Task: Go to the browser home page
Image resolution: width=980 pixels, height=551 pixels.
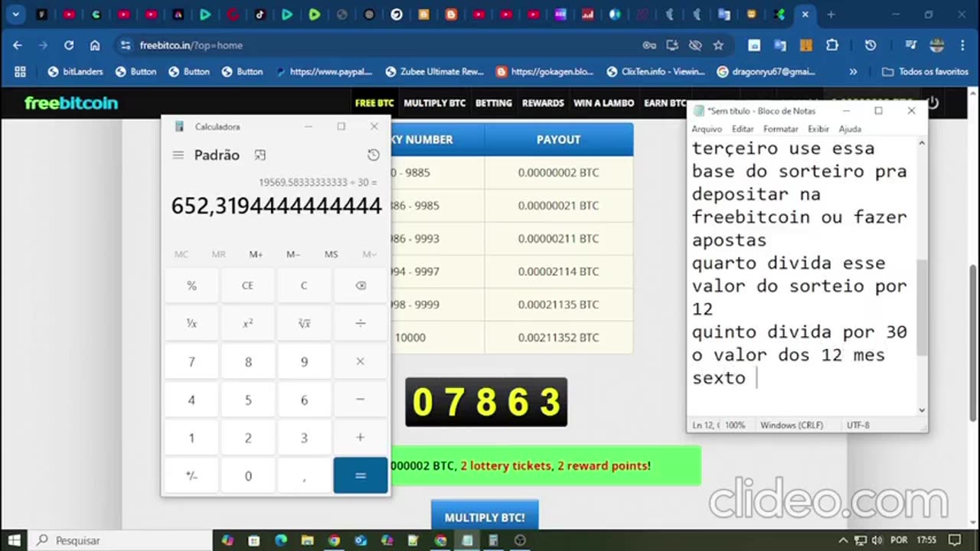Action: click(95, 45)
